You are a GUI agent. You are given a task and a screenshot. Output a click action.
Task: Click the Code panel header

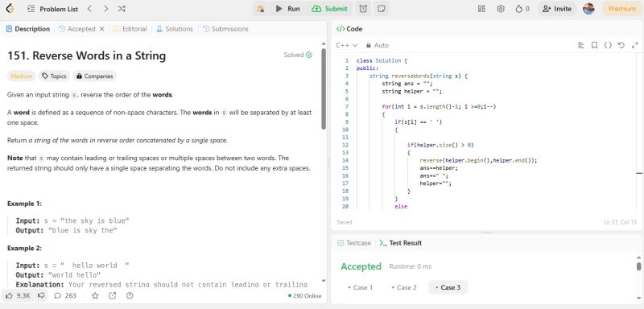pos(349,29)
